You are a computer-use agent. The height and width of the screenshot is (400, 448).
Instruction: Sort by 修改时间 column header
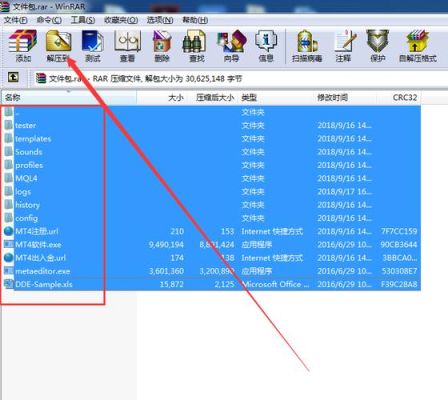(x=345, y=97)
